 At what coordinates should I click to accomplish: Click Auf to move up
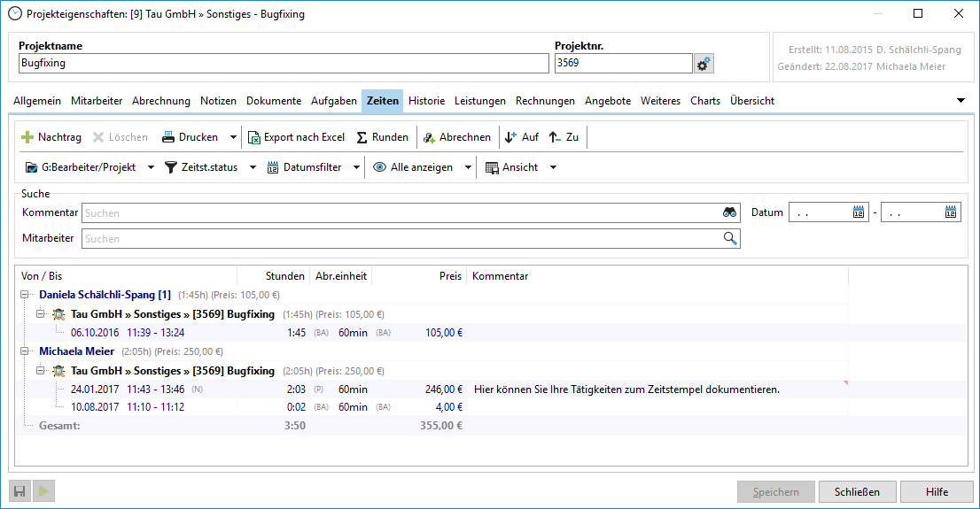[x=521, y=137]
